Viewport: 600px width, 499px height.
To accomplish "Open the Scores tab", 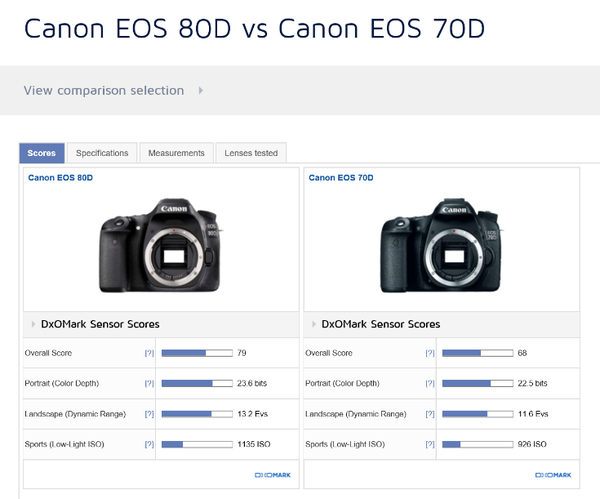I will (42, 153).
